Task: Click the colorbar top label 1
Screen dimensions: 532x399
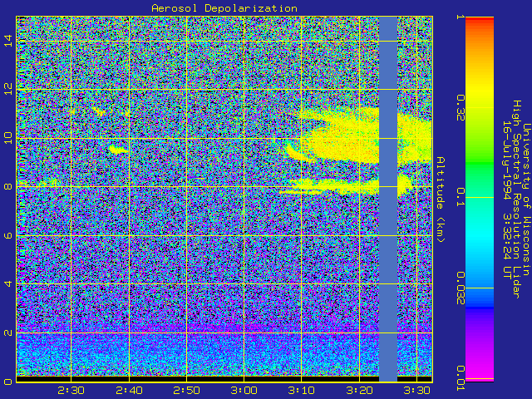Action: tap(460, 17)
